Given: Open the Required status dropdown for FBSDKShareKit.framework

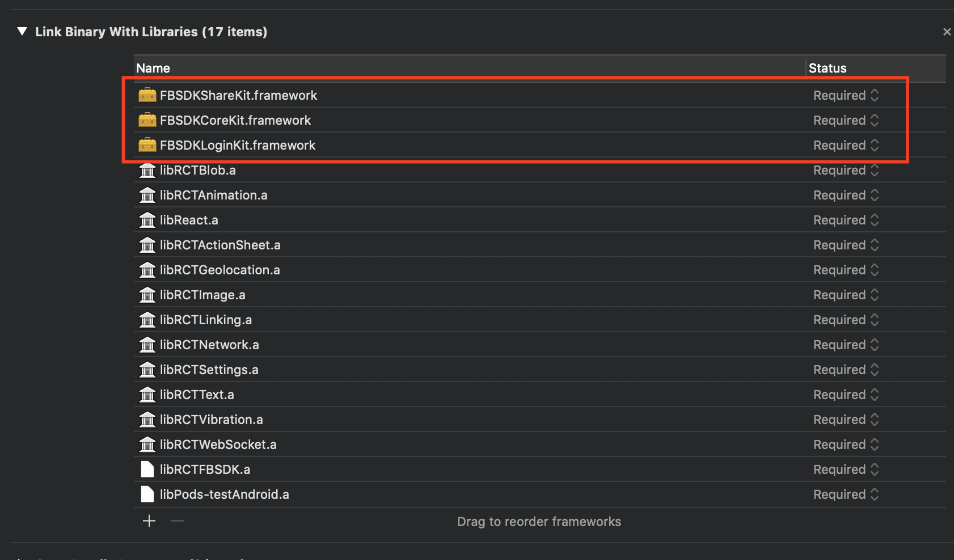Looking at the screenshot, I should 874,95.
